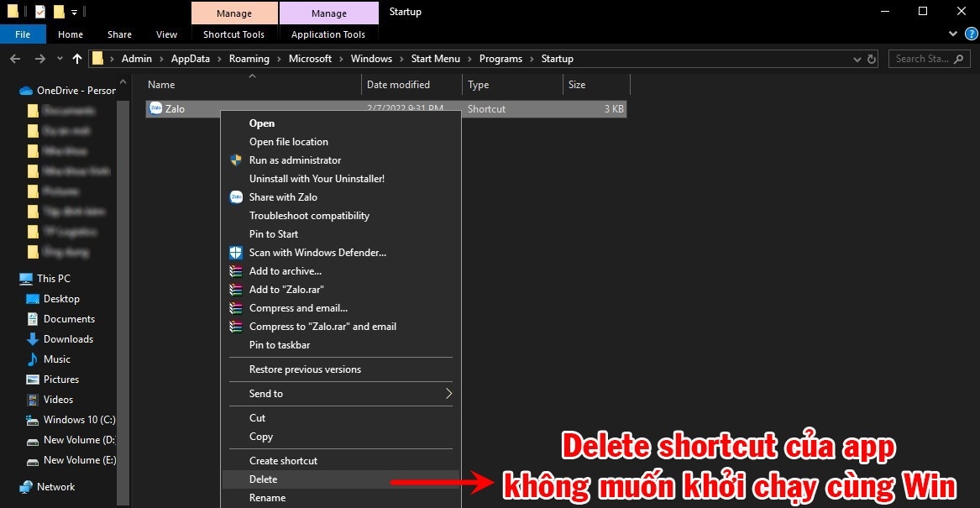Refresh the Startup folder view
This screenshot has height=508, width=980.
point(871,59)
